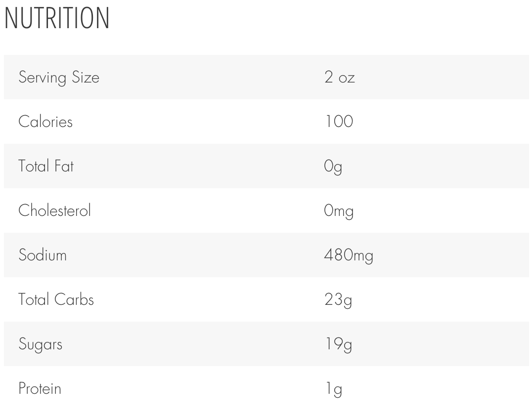Click the 19g sugars value
The width and height of the screenshot is (532, 418).
[339, 345]
